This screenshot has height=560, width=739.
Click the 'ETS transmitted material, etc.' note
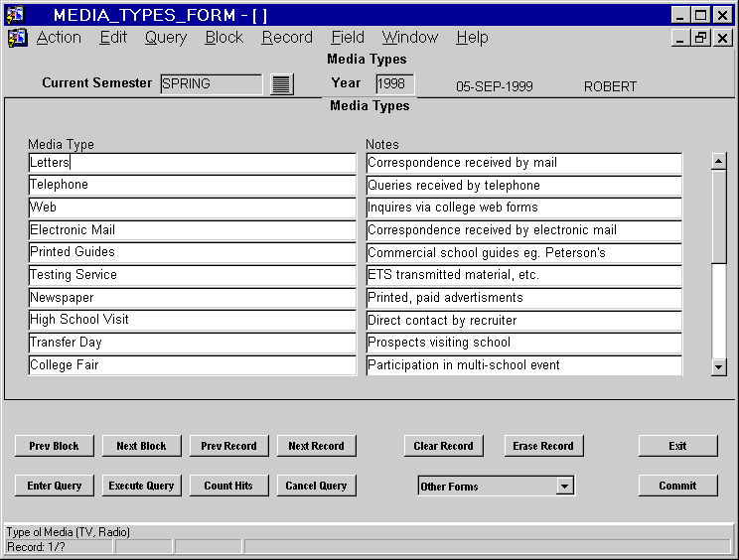coord(524,275)
